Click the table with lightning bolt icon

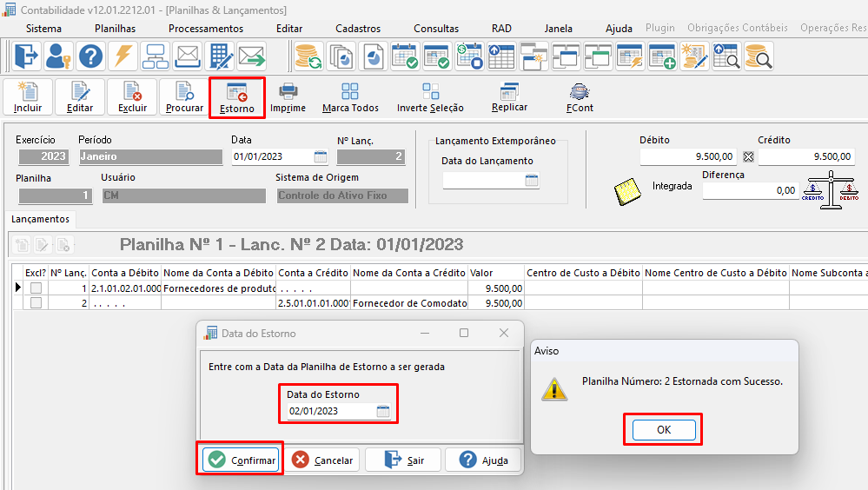(630, 56)
